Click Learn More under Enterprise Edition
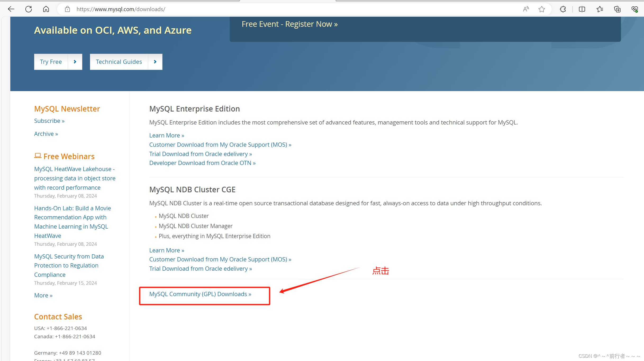This screenshot has height=361, width=644. (x=167, y=135)
